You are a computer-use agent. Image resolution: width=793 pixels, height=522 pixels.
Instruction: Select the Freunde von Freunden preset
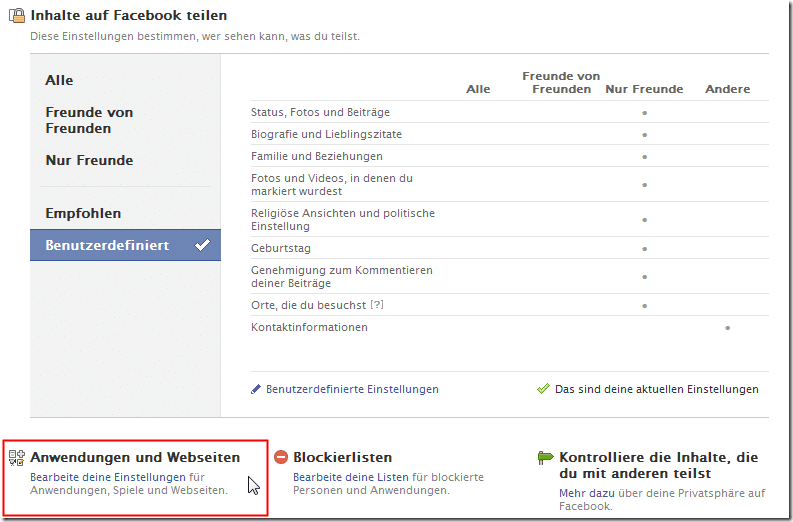pyautogui.click(x=89, y=120)
